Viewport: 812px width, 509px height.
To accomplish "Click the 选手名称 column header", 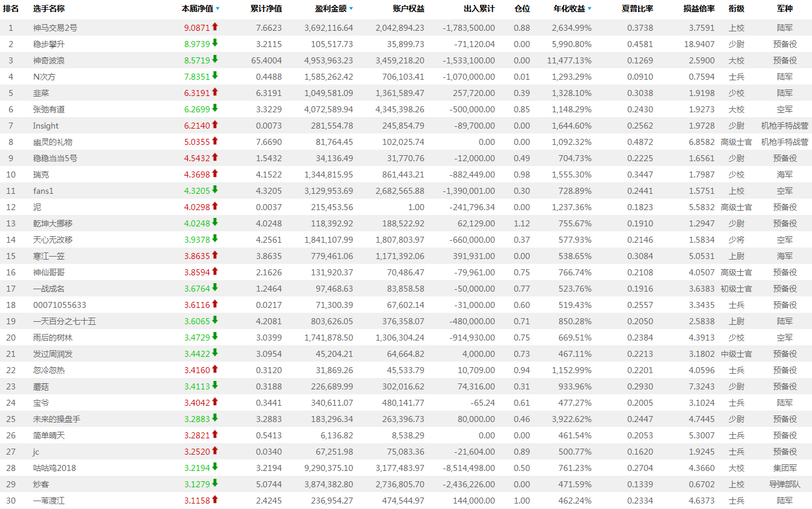I will coord(49,9).
